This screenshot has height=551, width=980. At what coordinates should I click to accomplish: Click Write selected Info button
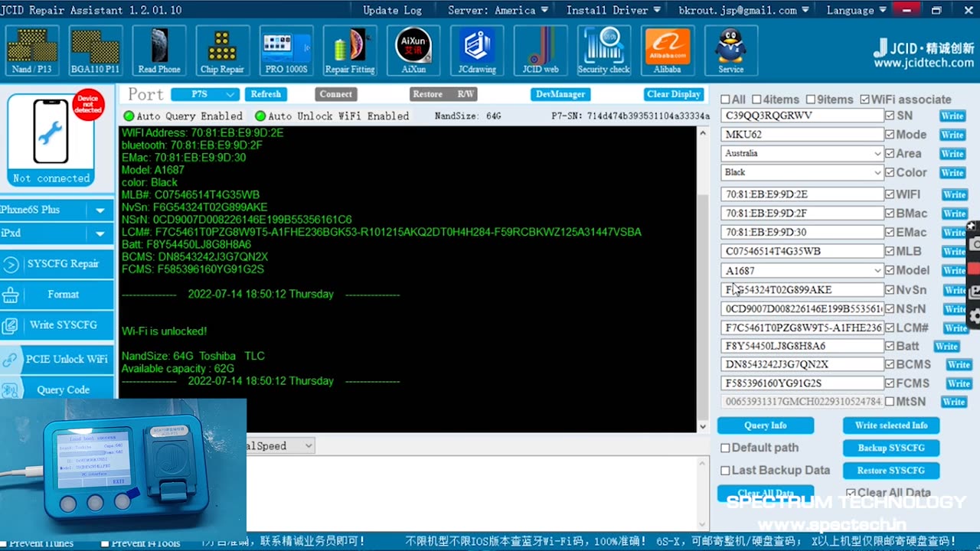pyautogui.click(x=891, y=425)
